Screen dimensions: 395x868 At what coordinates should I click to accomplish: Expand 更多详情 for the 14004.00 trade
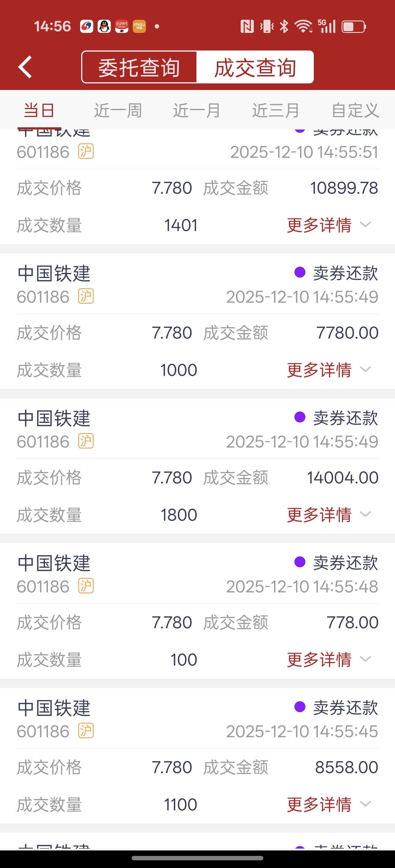click(x=329, y=515)
